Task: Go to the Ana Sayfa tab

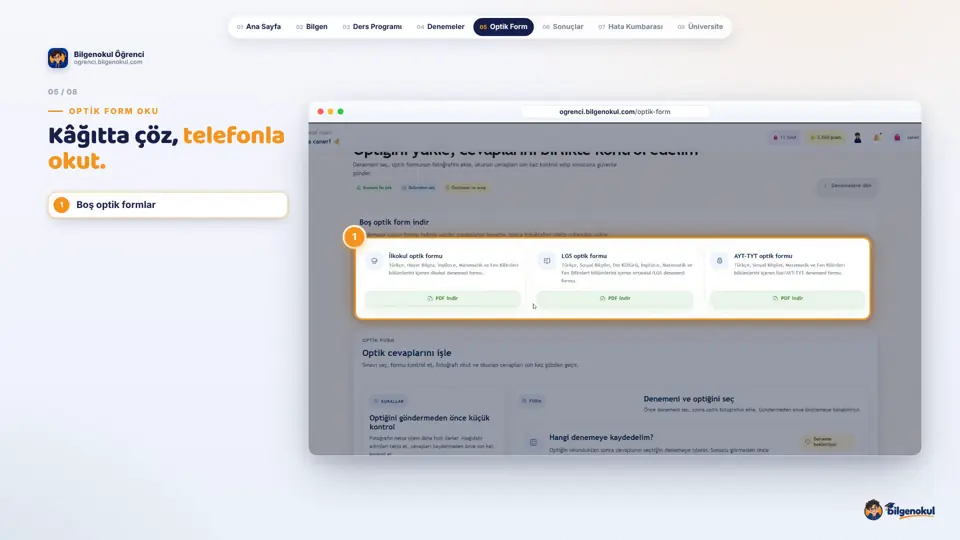Action: point(259,27)
